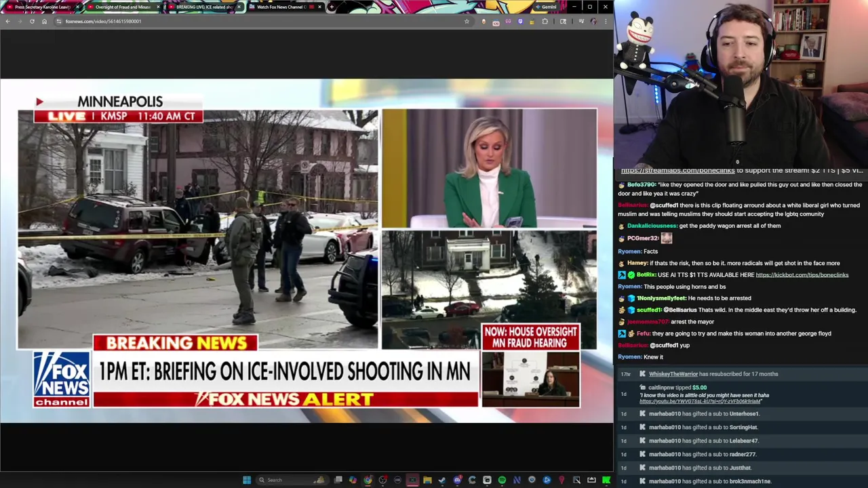This screenshot has height=488, width=868.
Task: Open Discord from the taskbar
Action: 457,480
